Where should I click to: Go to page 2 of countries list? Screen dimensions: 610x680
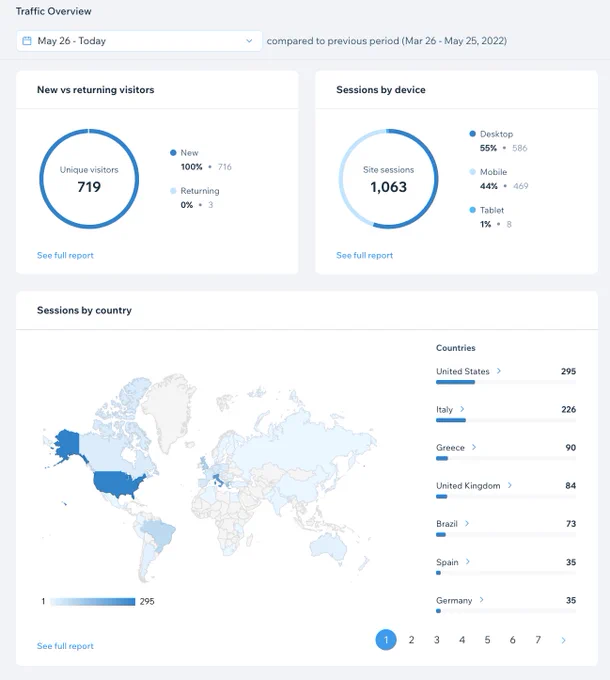(x=411, y=640)
